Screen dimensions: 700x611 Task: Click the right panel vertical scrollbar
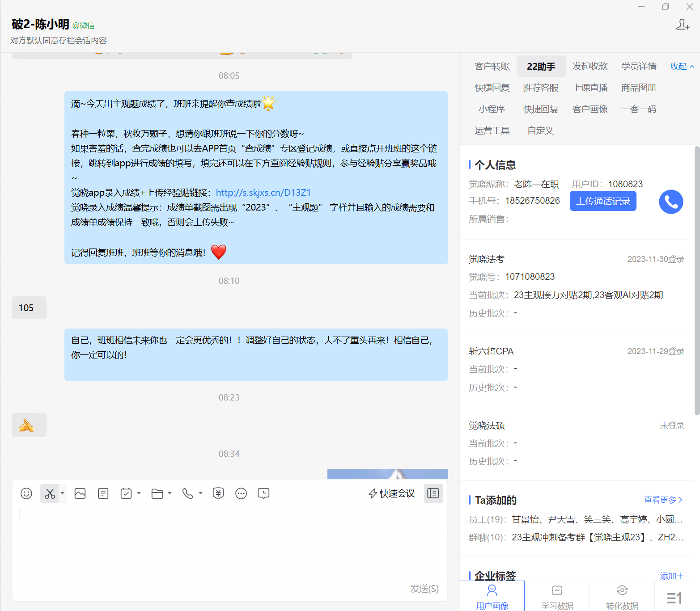pyautogui.click(x=697, y=281)
